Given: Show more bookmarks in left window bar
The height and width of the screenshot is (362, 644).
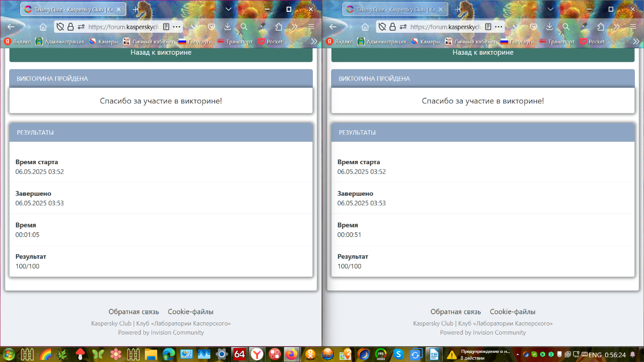Looking at the screenshot, I should (x=314, y=41).
